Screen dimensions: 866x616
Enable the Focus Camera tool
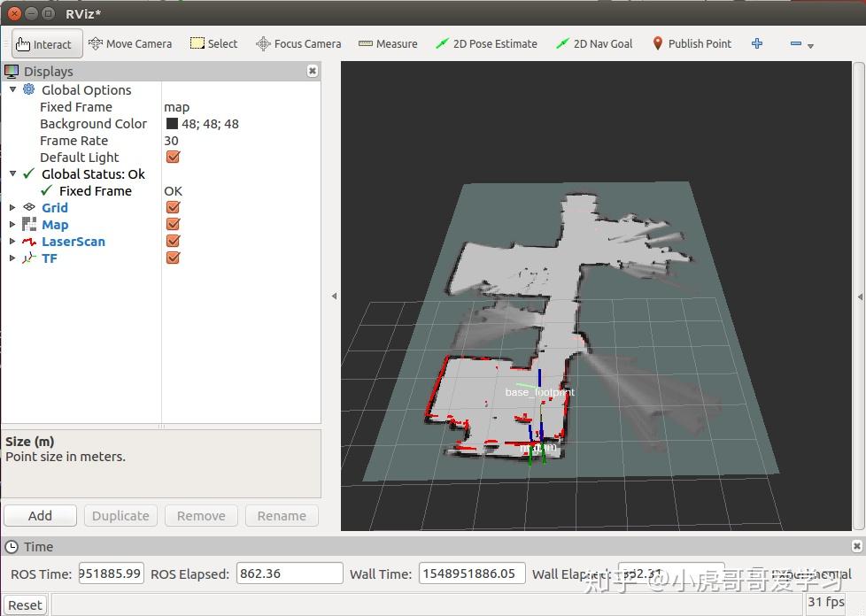coord(298,43)
